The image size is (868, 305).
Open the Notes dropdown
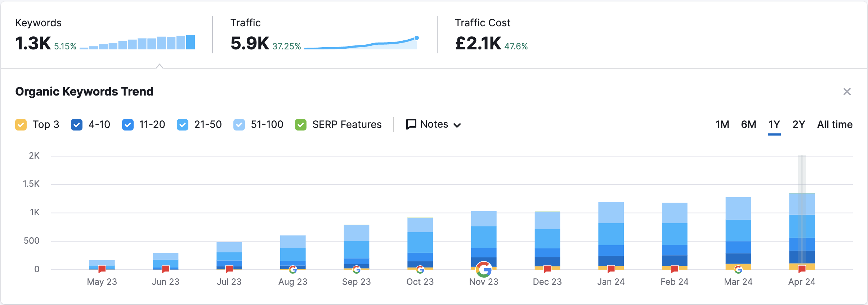point(434,125)
